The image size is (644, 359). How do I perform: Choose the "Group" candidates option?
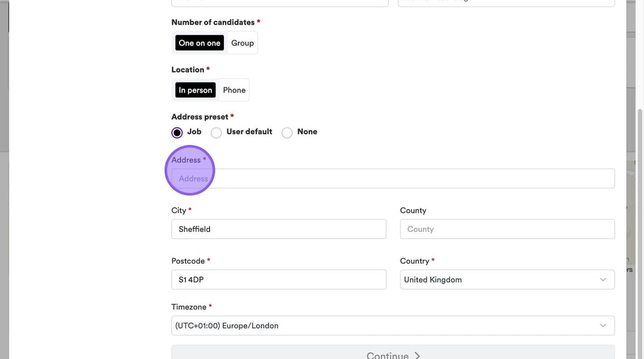[242, 43]
